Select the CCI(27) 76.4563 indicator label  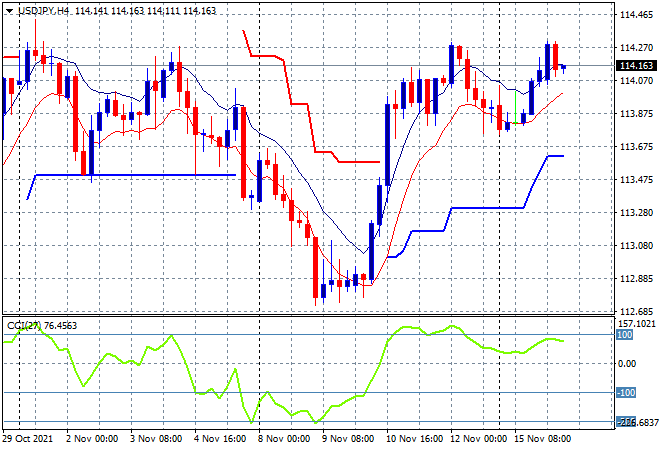coord(42,325)
